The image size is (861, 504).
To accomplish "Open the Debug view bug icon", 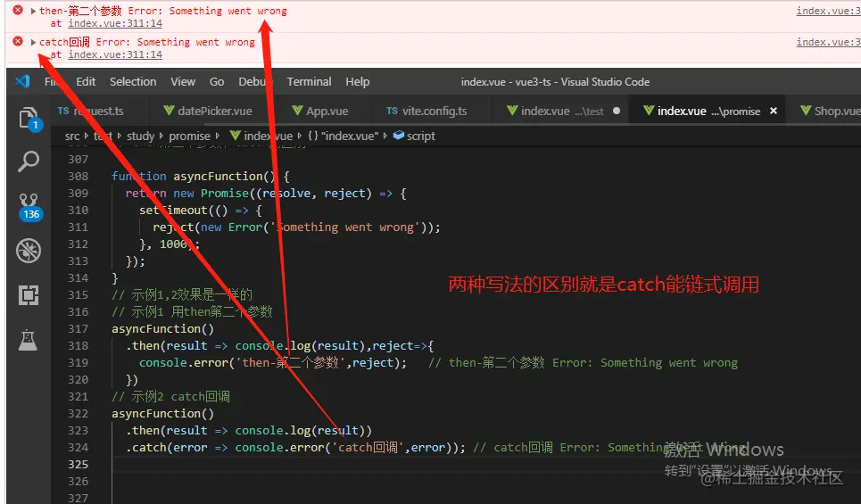I will [x=29, y=251].
